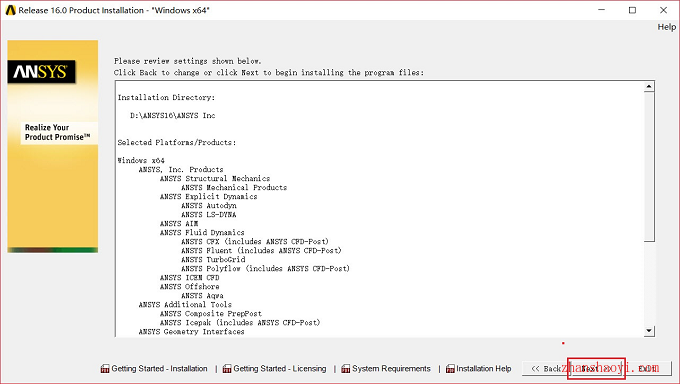Select the installation path D:\ANSYS16\ANSYS Inc
Screen dimensions: 680x384
(173, 115)
